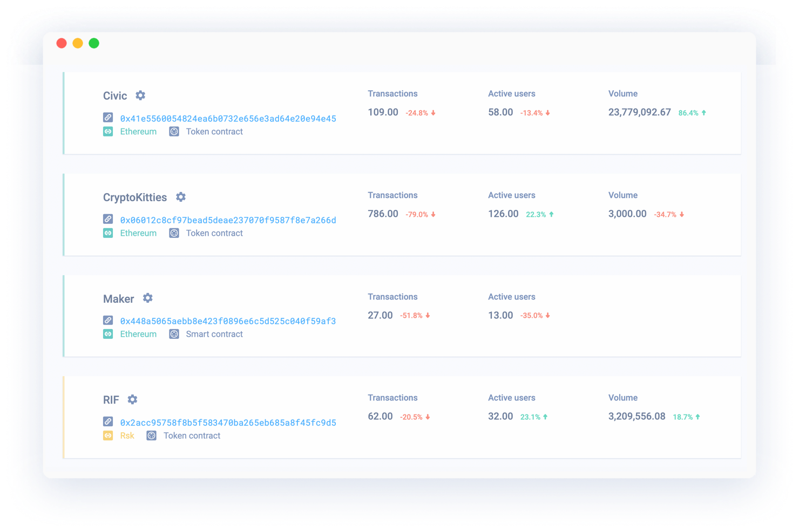The height and width of the screenshot is (532, 799).
Task: Select the CryptoKitties card title
Action: (x=135, y=197)
